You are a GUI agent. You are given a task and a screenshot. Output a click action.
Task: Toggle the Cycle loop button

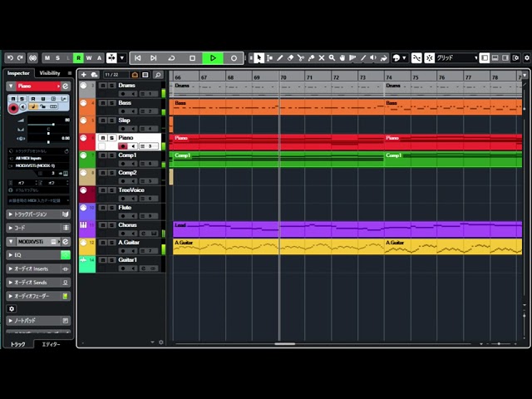point(172,58)
